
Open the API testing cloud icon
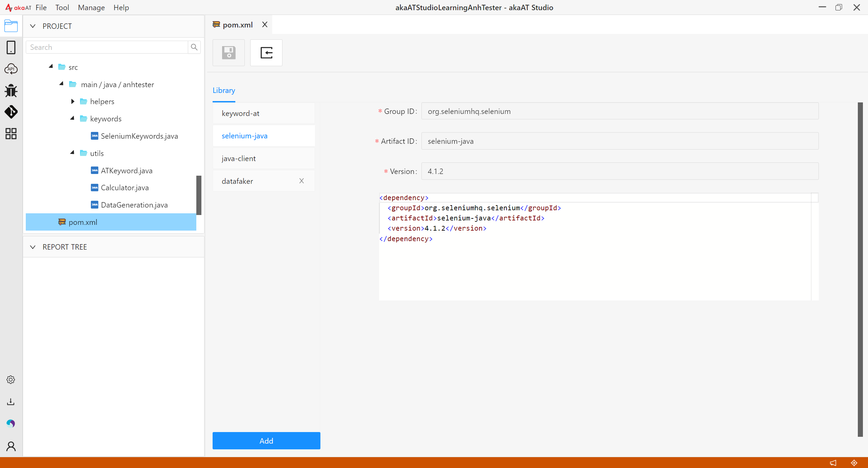coord(11,69)
